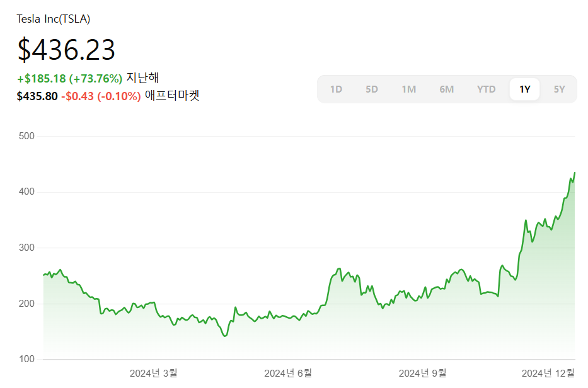This screenshot has height=388, width=588.
Task: Show the 1M price history
Action: 409,89
